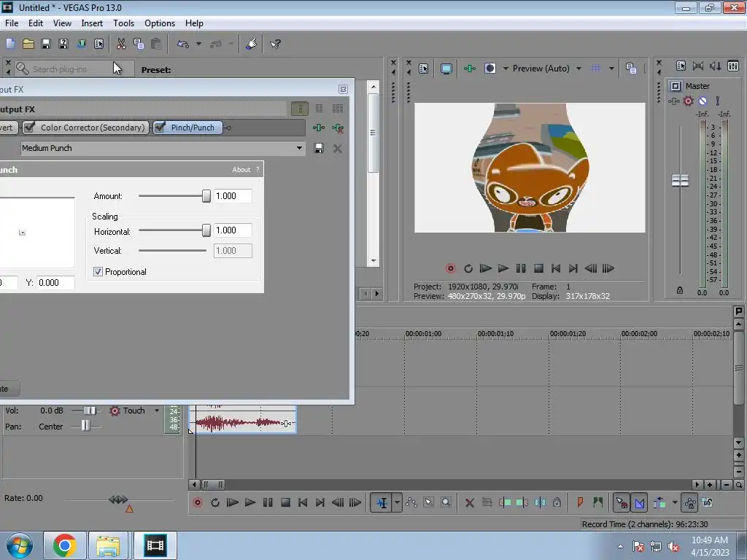Image resolution: width=747 pixels, height=560 pixels.
Task: Click the Dim Output speaker icon
Action: click(x=715, y=66)
